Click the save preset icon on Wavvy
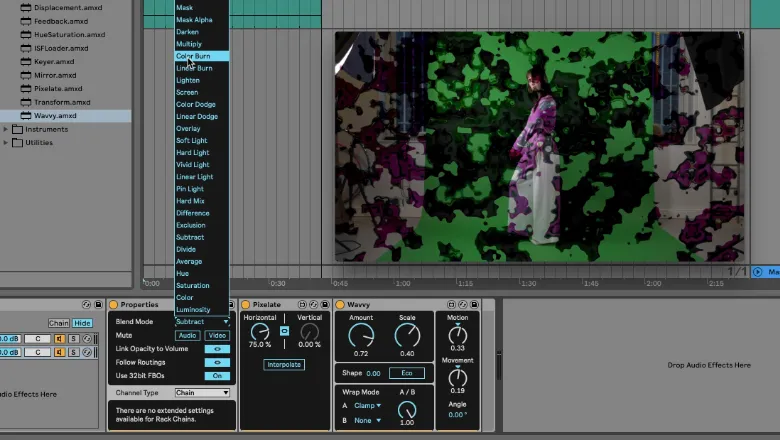 pyautogui.click(x=473, y=304)
